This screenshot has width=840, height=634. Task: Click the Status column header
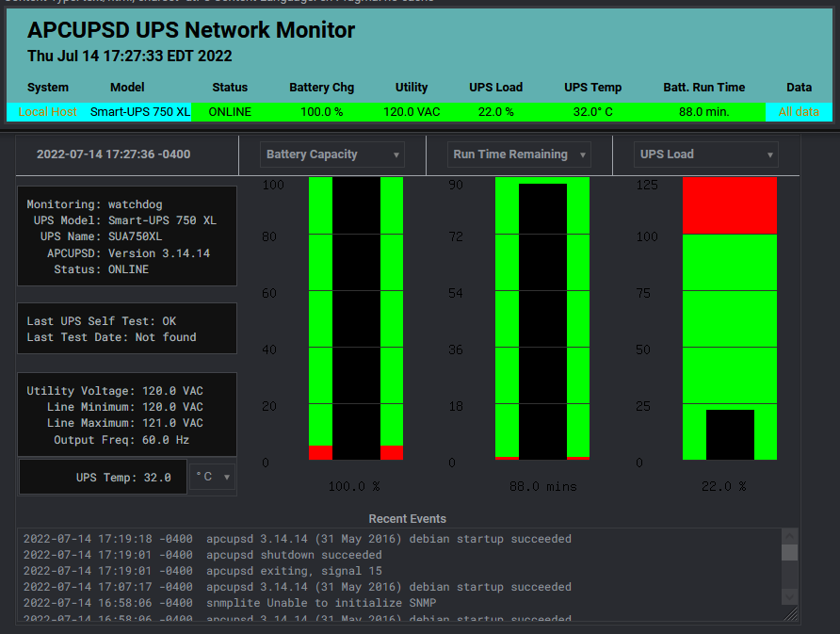pyautogui.click(x=230, y=88)
